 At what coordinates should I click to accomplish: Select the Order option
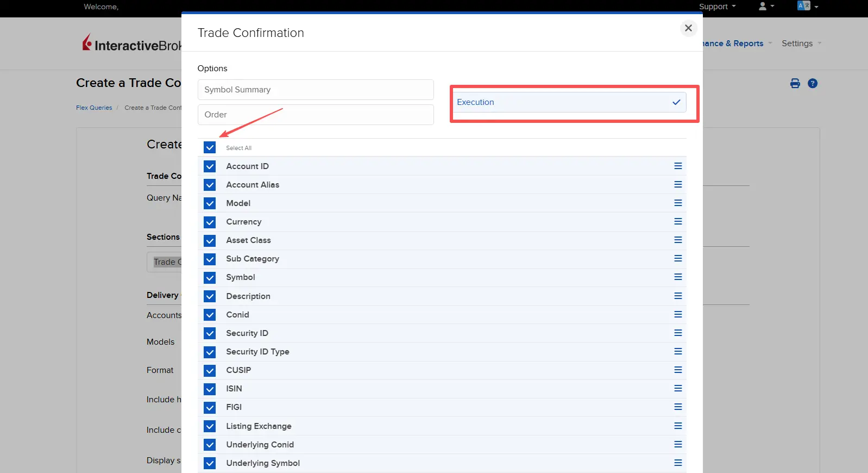click(315, 115)
